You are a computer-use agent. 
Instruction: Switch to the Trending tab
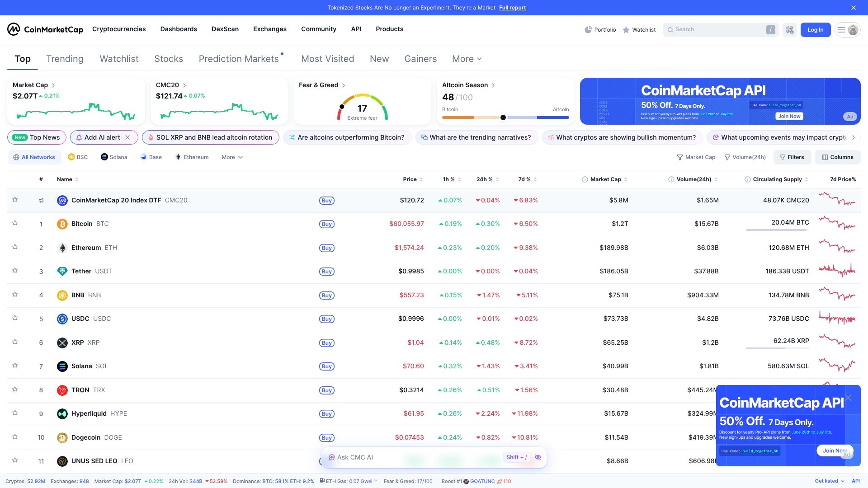65,59
